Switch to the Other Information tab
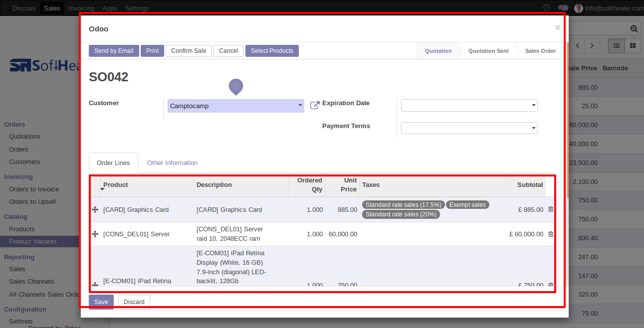This screenshot has width=644, height=328. pos(172,163)
